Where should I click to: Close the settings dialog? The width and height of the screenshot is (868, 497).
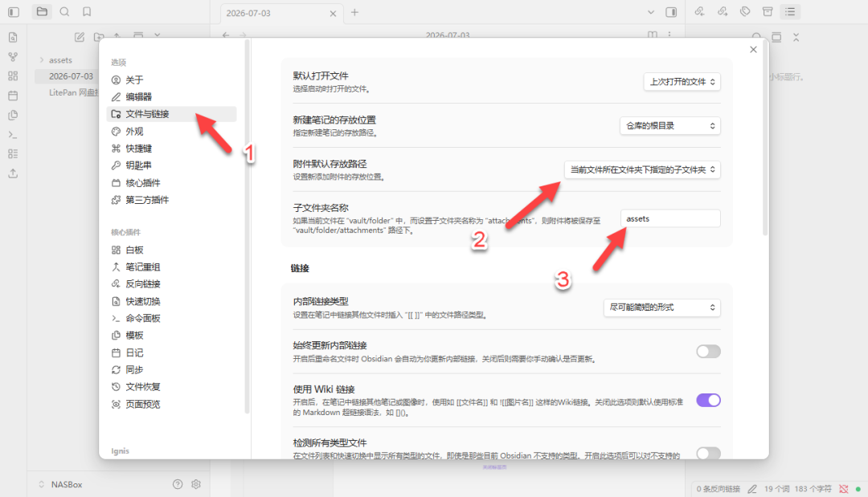(753, 50)
